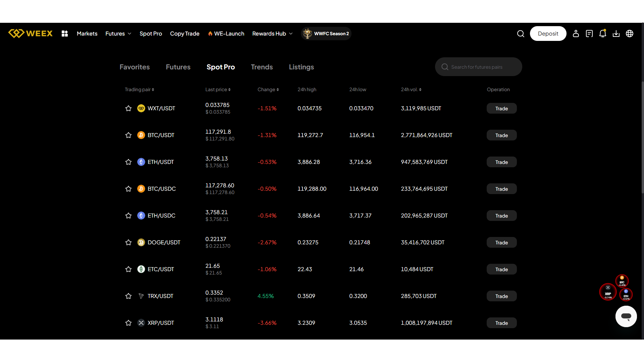Favorite the ETH/USDT pair star
This screenshot has height=362, width=644.
(x=128, y=162)
